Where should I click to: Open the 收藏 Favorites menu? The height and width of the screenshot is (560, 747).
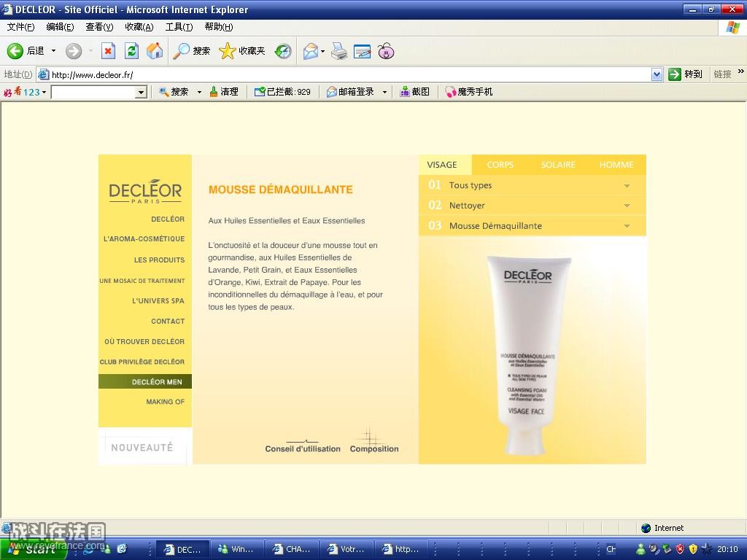(x=139, y=27)
